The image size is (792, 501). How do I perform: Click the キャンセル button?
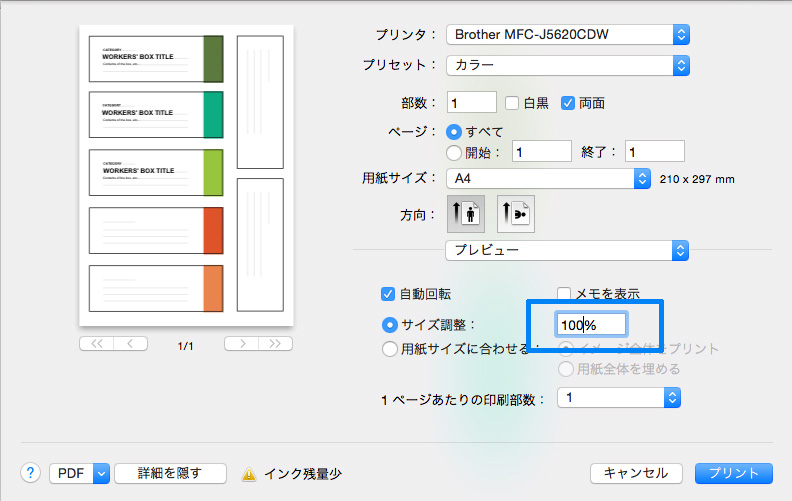click(636, 473)
